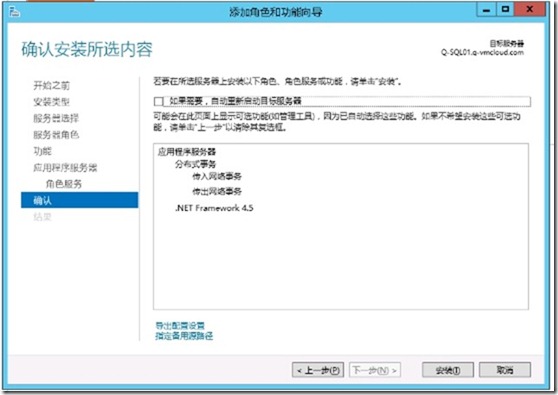The width and height of the screenshot is (558, 395).
Task: Maximize the wizard window
Action: click(x=505, y=10)
